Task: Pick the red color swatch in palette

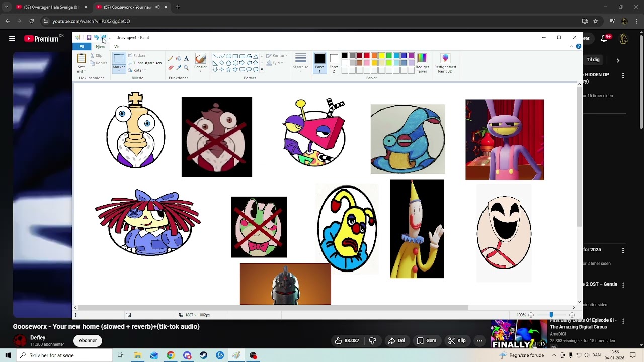Action: pyautogui.click(x=367, y=56)
